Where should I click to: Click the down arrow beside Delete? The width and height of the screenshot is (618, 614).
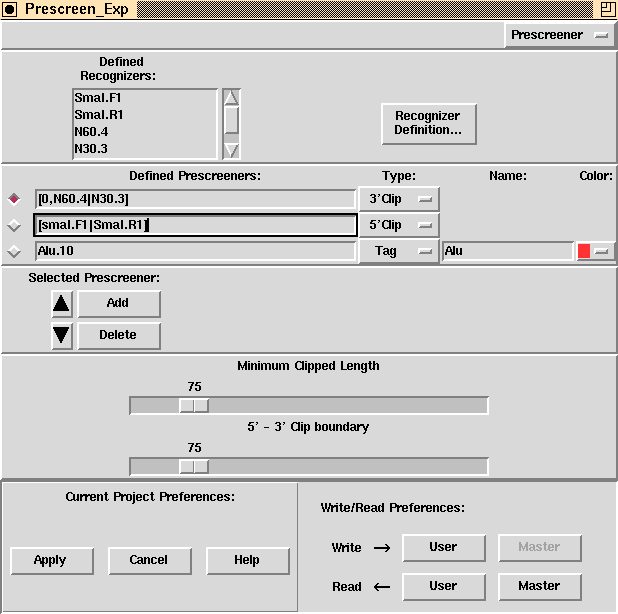pyautogui.click(x=62, y=336)
